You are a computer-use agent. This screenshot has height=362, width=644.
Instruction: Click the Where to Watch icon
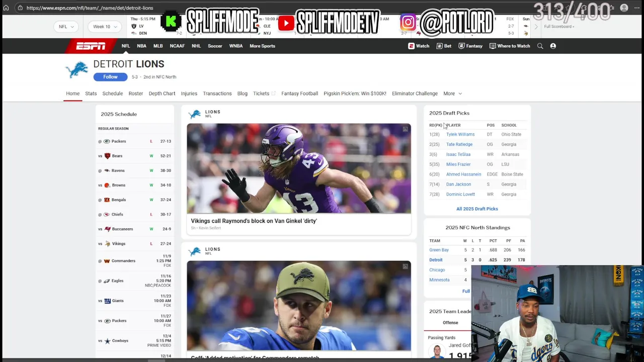point(493,46)
